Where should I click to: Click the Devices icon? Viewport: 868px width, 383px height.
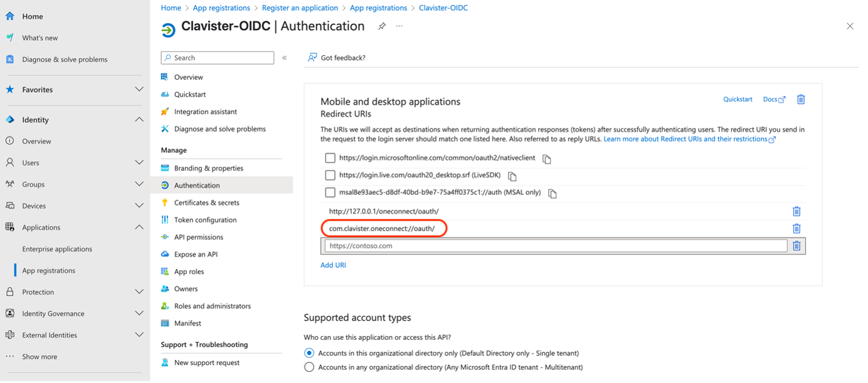9,206
